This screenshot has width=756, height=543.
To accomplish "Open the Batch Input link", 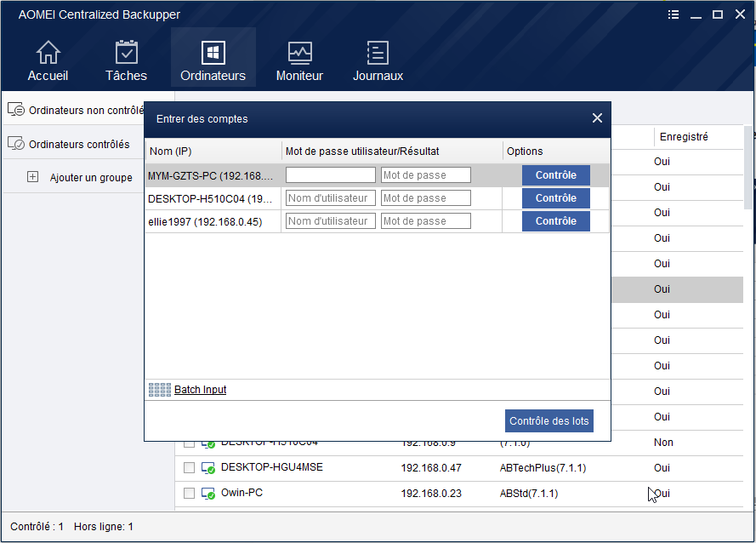I will pos(200,390).
